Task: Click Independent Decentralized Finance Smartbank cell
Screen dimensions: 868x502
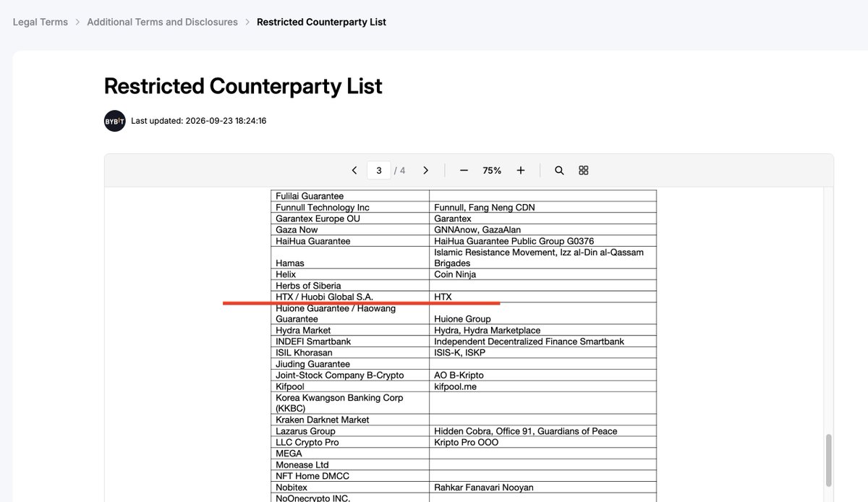Action: pos(542,341)
